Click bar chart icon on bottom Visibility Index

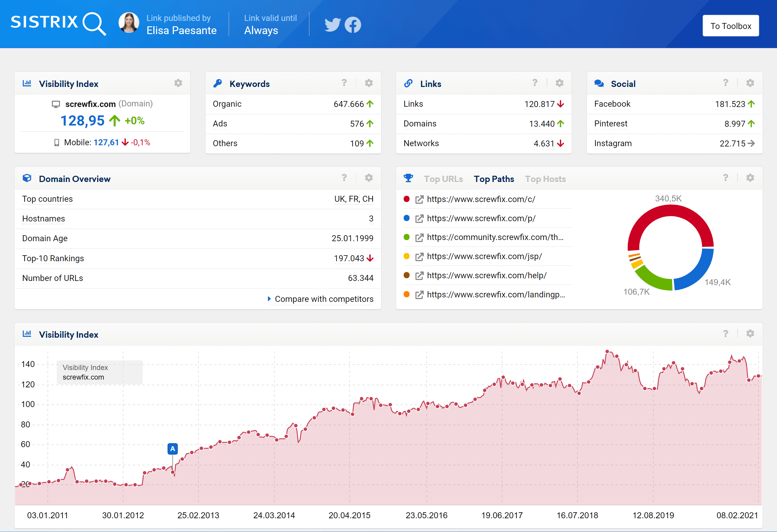pos(27,333)
